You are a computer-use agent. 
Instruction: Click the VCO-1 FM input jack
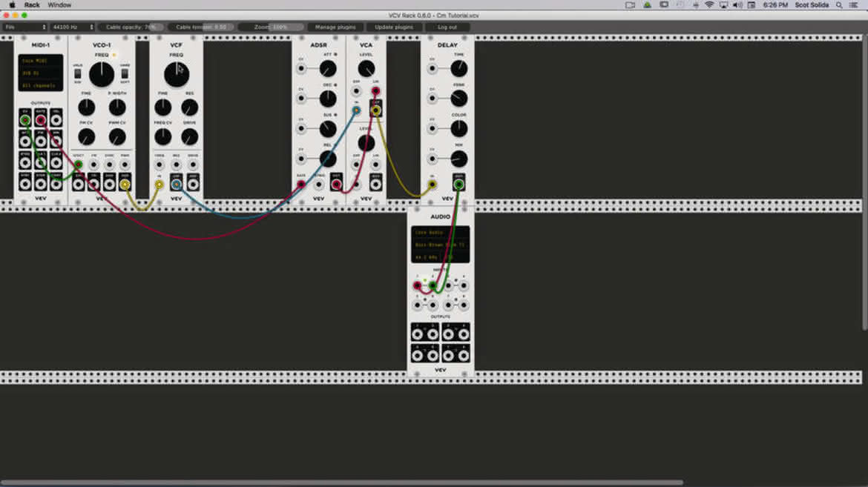tap(94, 165)
